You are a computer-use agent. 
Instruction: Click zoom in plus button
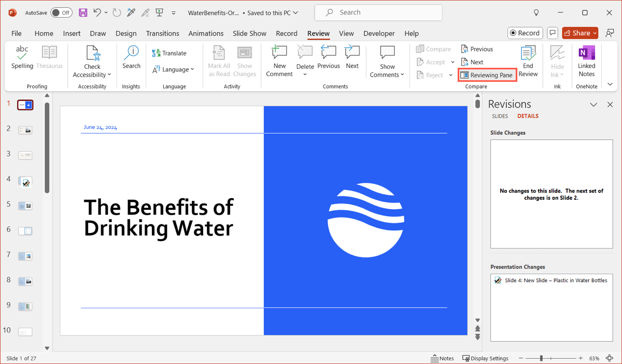pyautogui.click(x=581, y=358)
